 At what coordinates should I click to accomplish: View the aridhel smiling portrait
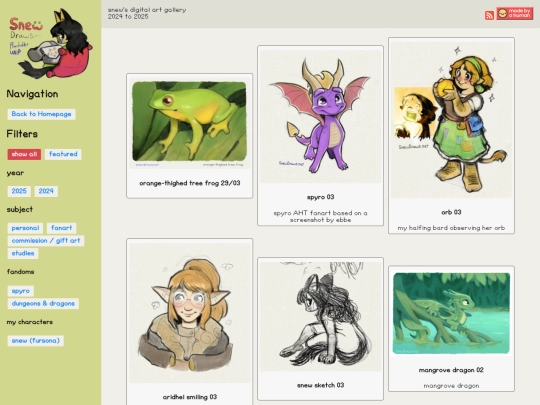click(x=189, y=322)
